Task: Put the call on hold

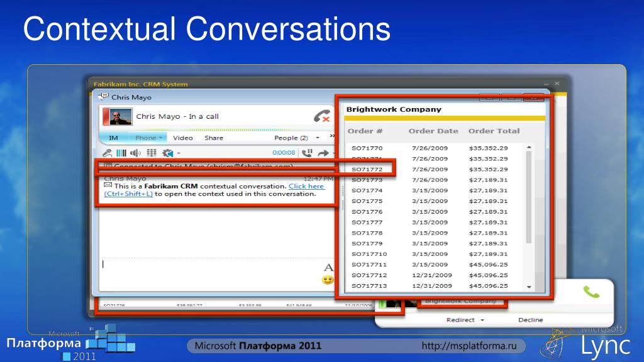Action: click(x=307, y=153)
